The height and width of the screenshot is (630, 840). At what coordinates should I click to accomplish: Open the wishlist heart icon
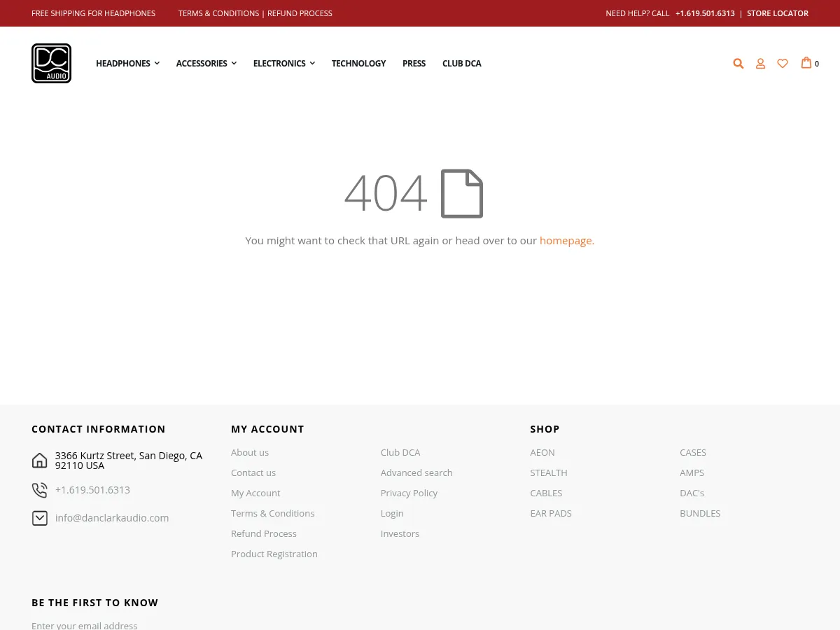pyautogui.click(x=783, y=64)
